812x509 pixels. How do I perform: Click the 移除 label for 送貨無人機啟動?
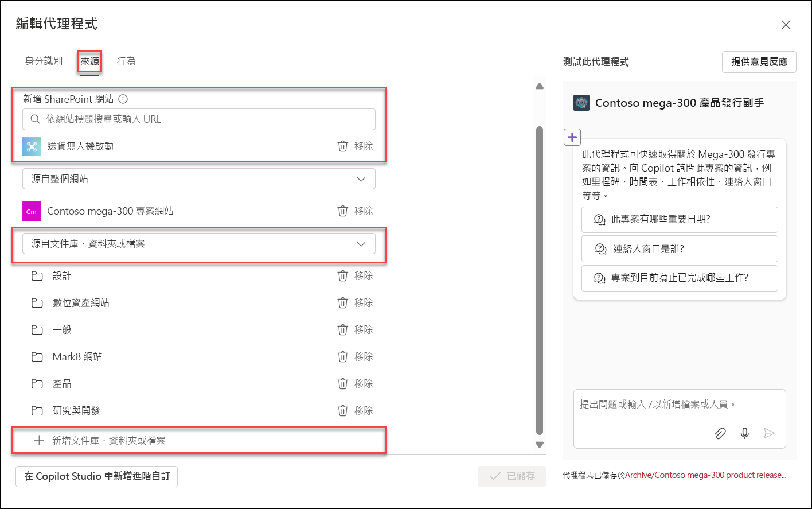tap(364, 146)
